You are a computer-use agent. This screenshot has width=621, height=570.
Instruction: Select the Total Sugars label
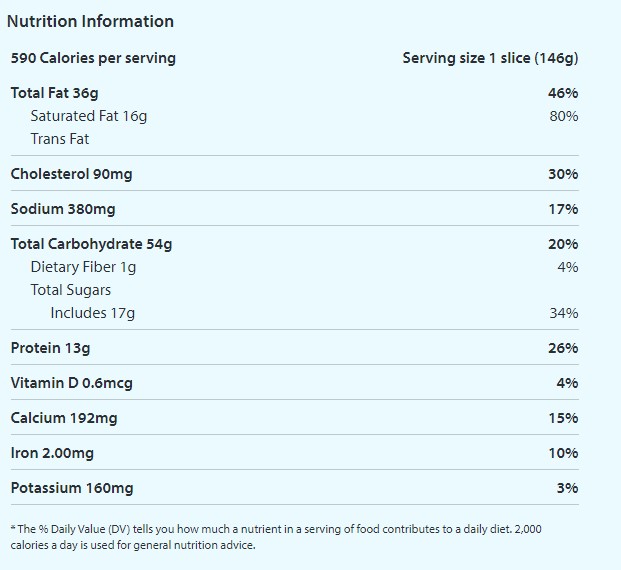[x=71, y=290]
